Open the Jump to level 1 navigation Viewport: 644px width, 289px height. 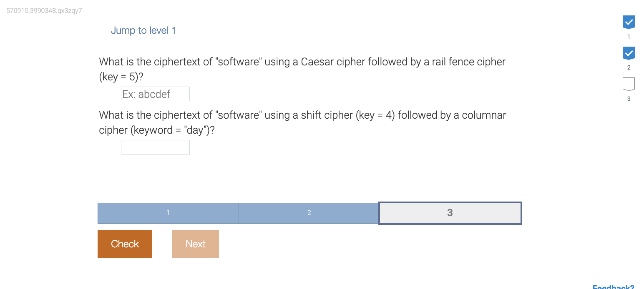(143, 30)
